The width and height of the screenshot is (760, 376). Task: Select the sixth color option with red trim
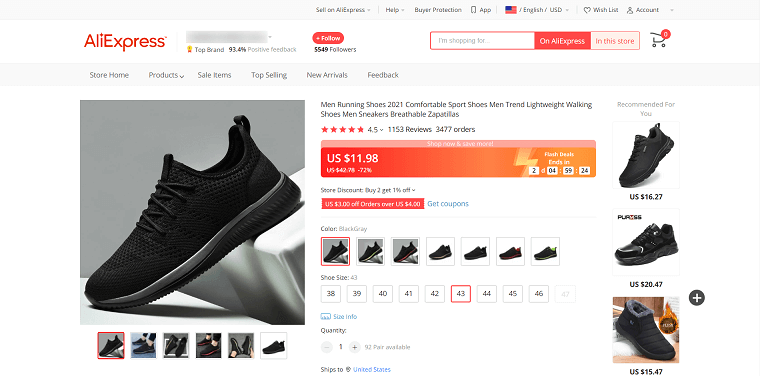[x=510, y=251]
